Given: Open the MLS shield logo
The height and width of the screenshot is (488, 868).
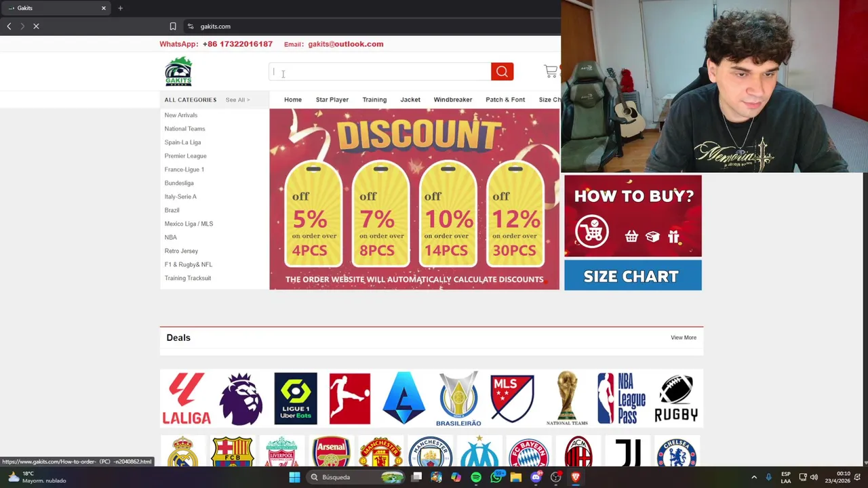Looking at the screenshot, I should pos(513,399).
